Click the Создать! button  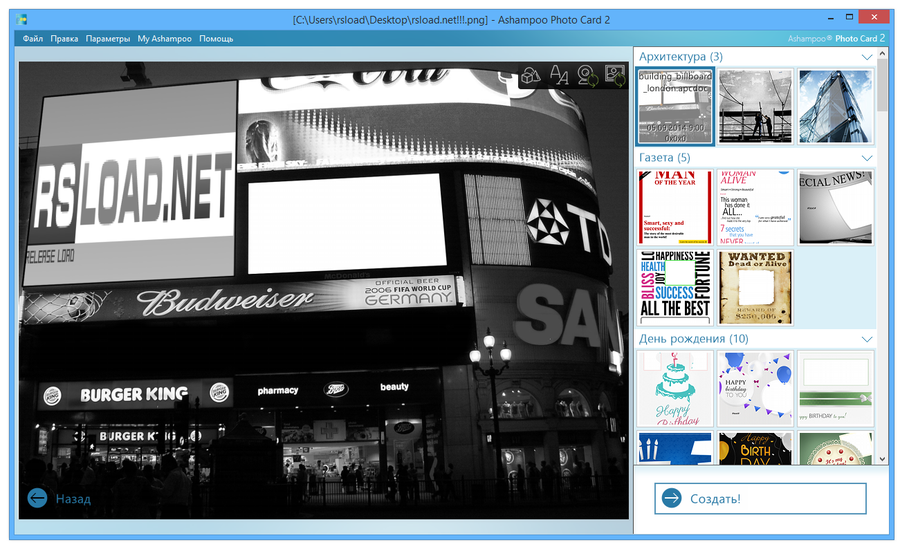click(760, 498)
